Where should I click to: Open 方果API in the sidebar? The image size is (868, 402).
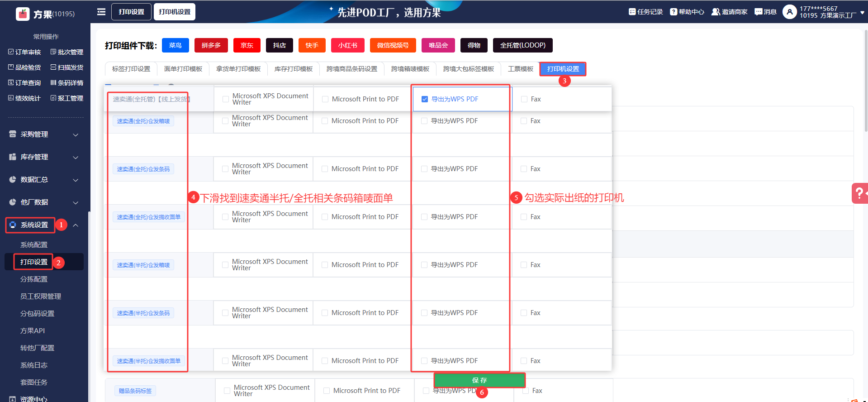tap(33, 331)
